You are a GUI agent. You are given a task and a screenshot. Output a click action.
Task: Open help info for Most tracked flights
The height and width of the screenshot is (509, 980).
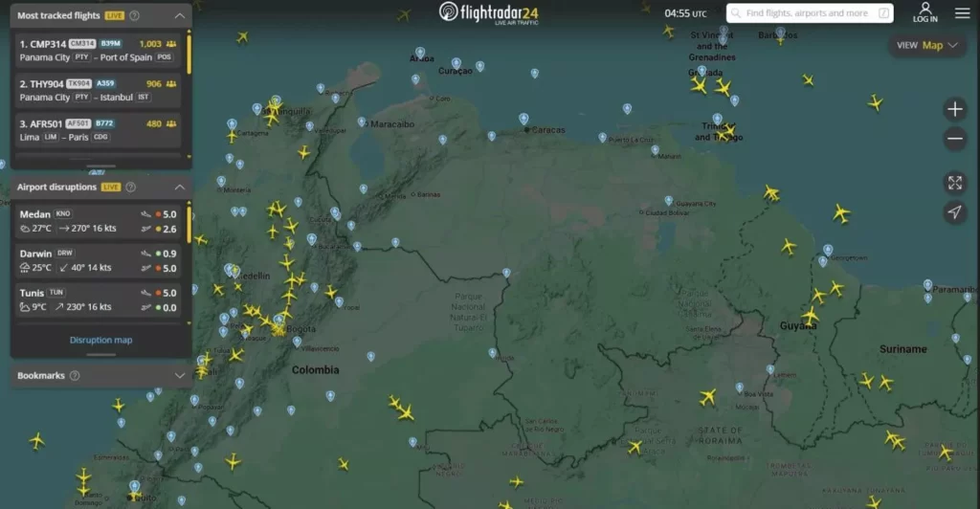click(x=134, y=16)
